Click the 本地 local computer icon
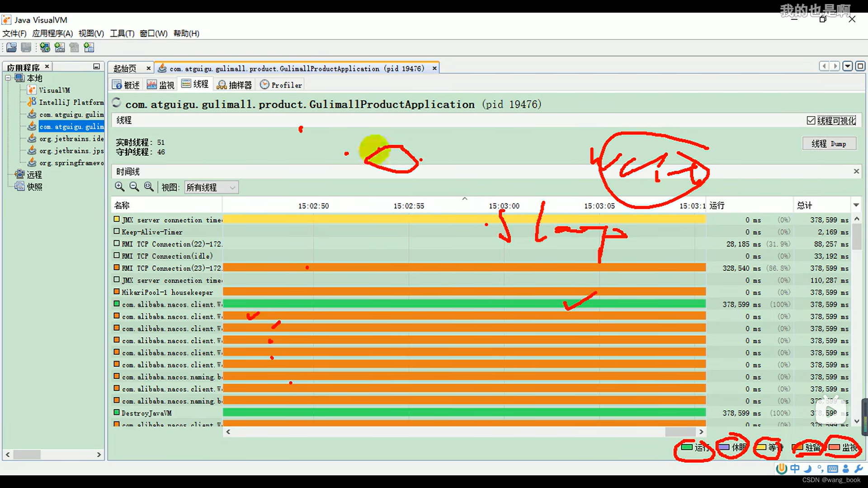868x488 pixels. pos(19,78)
